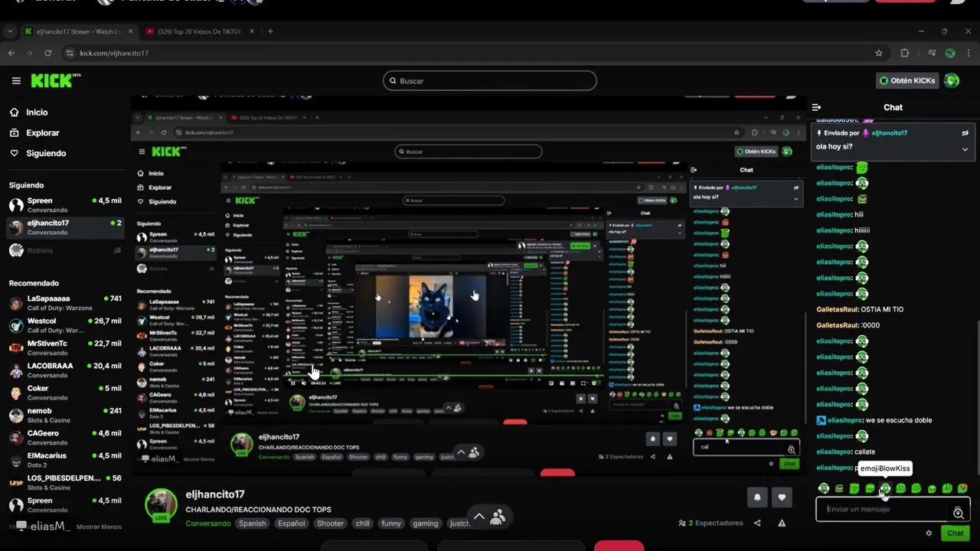The image size is (980, 551).
Task: Click the KICK logo
Action: point(55,80)
